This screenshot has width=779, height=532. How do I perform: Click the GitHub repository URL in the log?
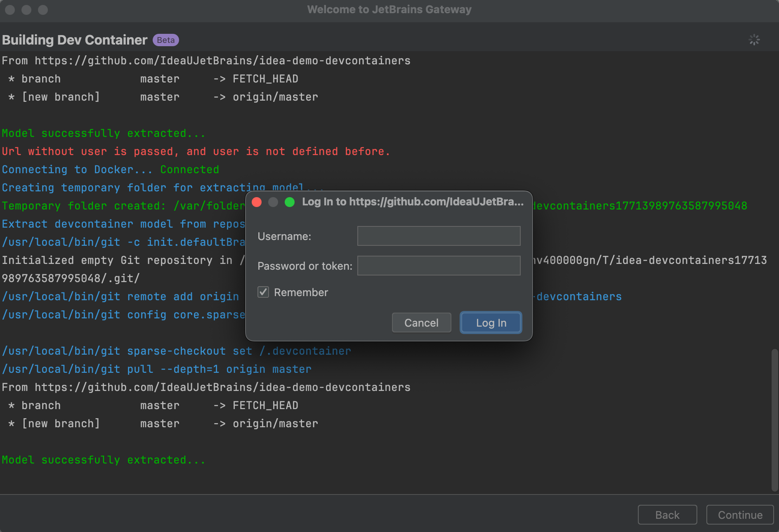pyautogui.click(x=223, y=60)
